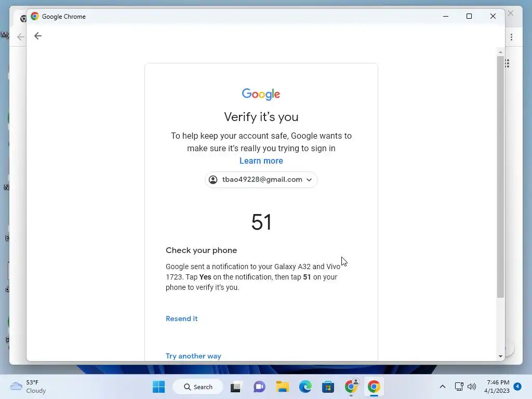Screen dimensions: 532x399
Task: Click the Check your phone heading
Action: point(201,250)
